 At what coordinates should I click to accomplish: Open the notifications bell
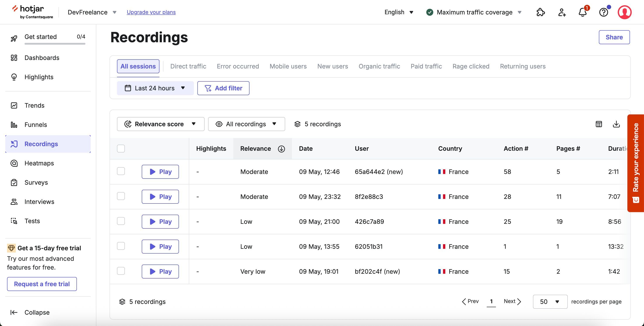point(583,12)
